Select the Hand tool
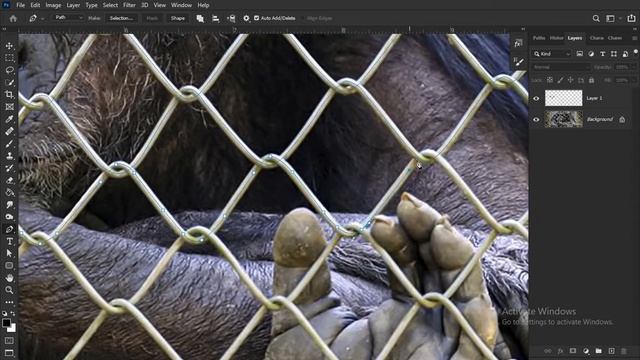This screenshot has width=640, height=360. click(x=9, y=278)
